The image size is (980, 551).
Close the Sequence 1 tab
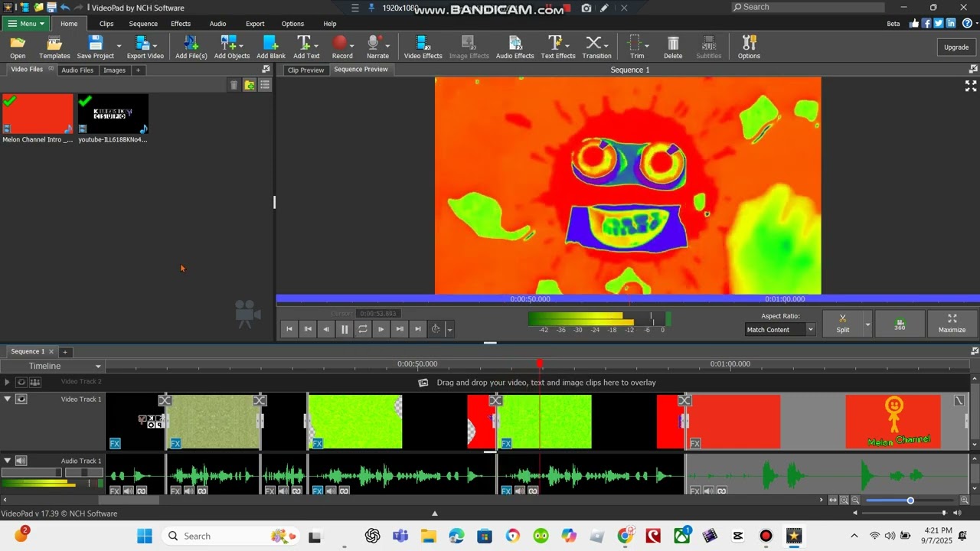click(x=51, y=352)
